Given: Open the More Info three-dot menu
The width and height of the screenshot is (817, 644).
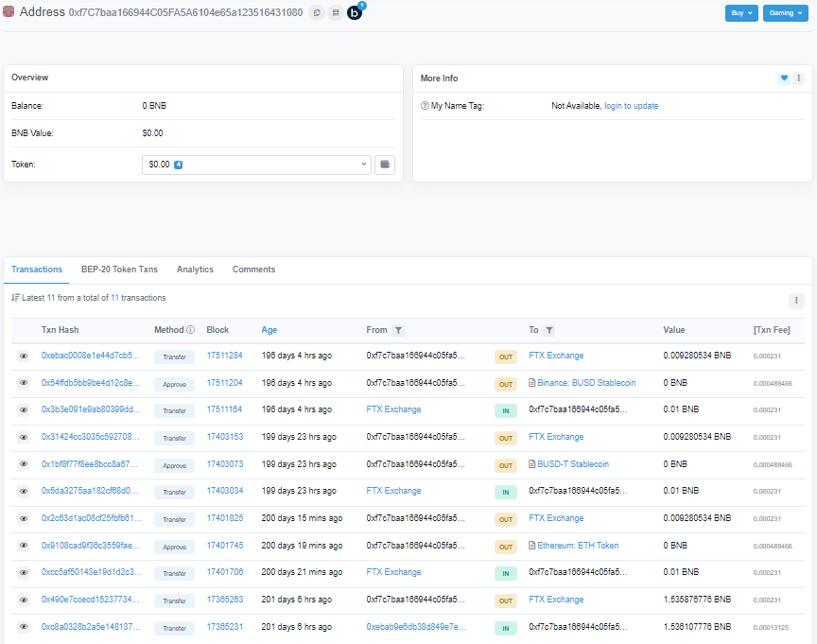Looking at the screenshot, I should click(x=799, y=78).
